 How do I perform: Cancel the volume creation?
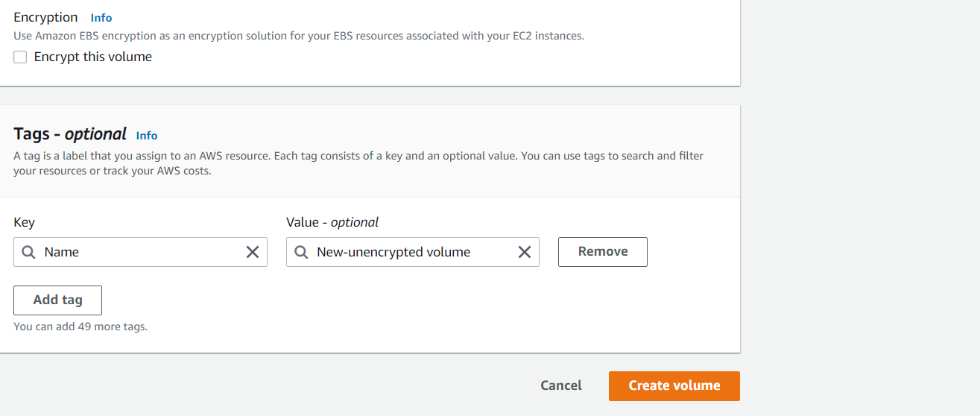click(561, 385)
